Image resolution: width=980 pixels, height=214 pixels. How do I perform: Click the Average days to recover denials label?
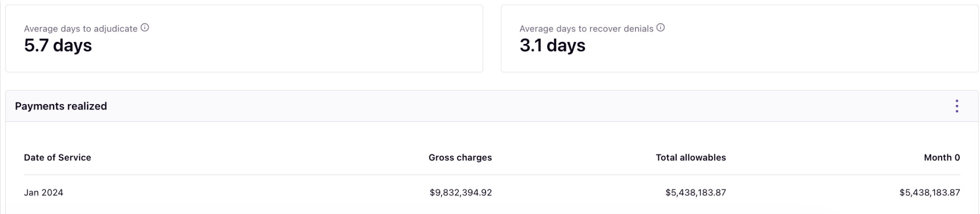pyautogui.click(x=586, y=29)
